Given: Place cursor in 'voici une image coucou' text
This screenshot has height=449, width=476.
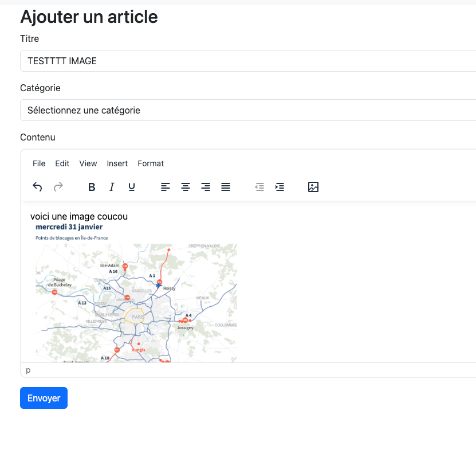Looking at the screenshot, I should click(79, 216).
